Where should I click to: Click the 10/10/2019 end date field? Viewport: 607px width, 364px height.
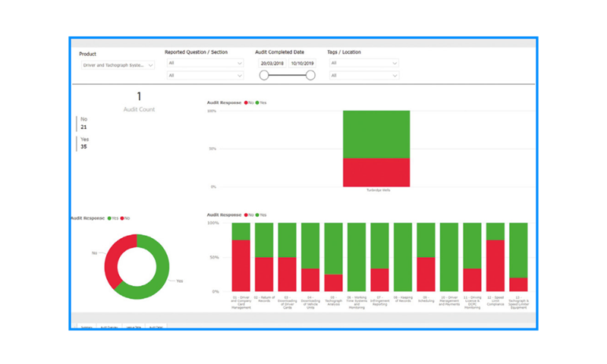[x=302, y=64]
